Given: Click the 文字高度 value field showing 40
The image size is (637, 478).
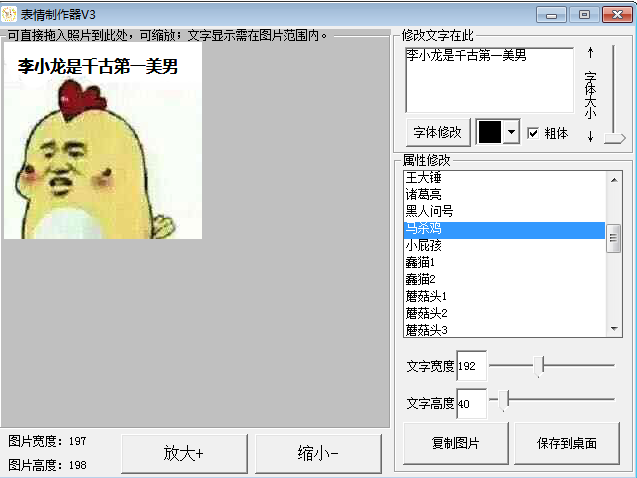Looking at the screenshot, I should [x=472, y=404].
